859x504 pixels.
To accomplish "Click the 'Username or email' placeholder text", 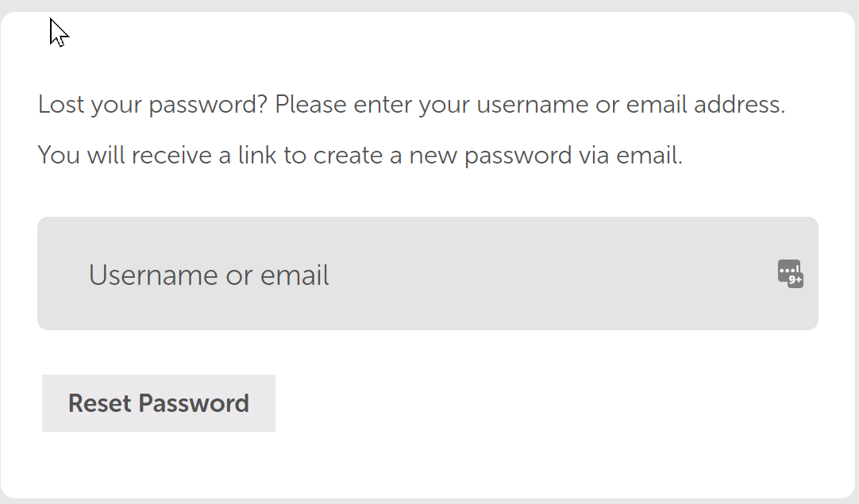I will pyautogui.click(x=209, y=275).
